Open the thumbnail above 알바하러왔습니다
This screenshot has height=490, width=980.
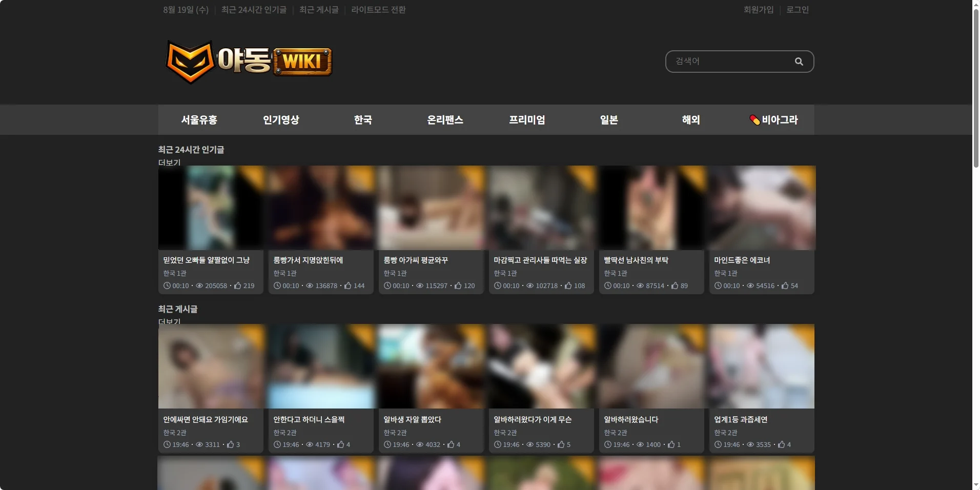coord(651,366)
